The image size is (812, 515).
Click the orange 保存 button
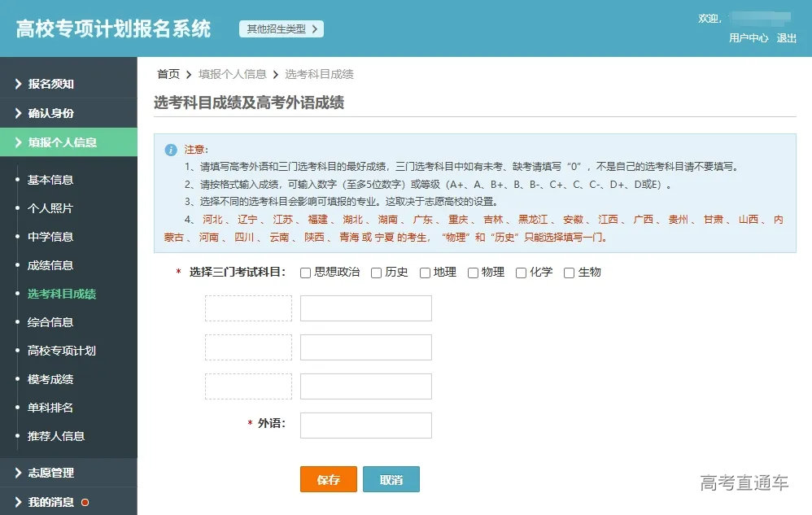[328, 480]
